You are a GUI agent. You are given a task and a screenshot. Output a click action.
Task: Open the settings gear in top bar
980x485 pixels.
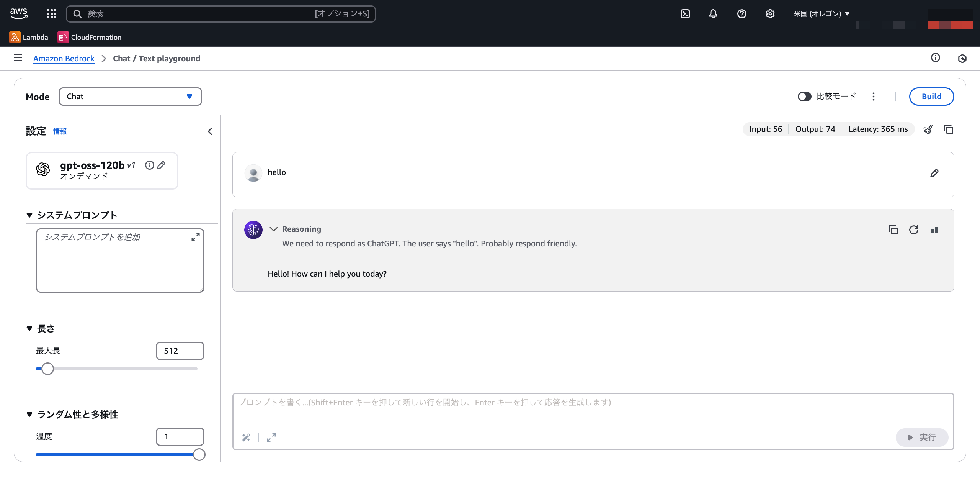click(770, 14)
